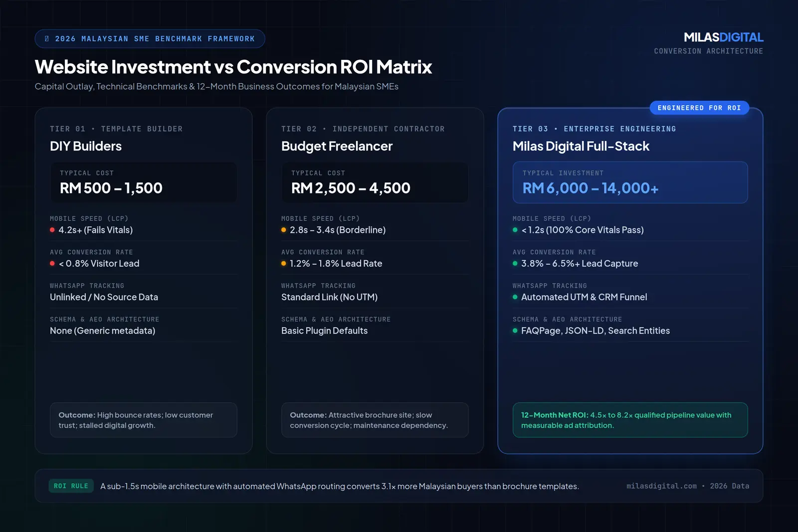798x532 pixels.
Task: Click the green dot beside "FAQPage, JSON-LD, Search Entities"
Action: [x=515, y=331]
